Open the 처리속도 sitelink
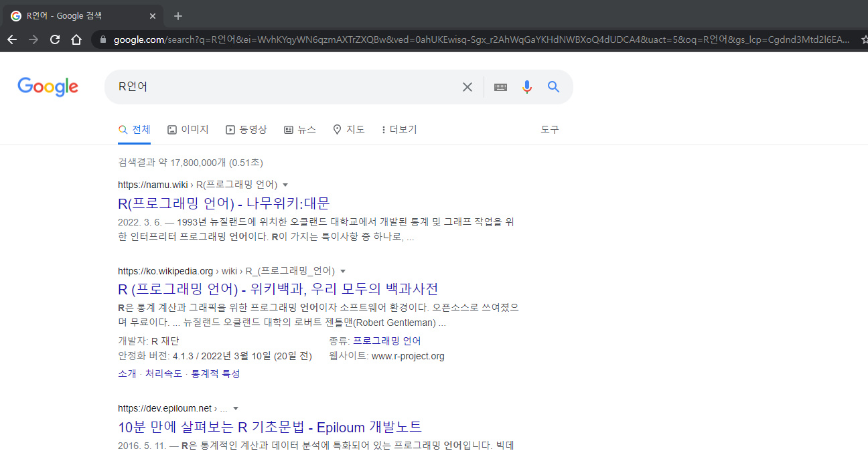This screenshot has width=868, height=451. click(x=163, y=373)
